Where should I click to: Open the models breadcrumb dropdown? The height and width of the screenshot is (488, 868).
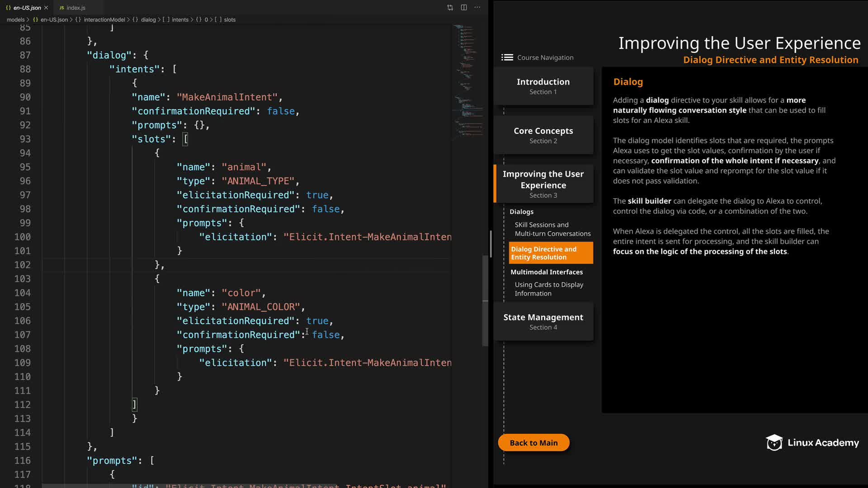click(15, 20)
